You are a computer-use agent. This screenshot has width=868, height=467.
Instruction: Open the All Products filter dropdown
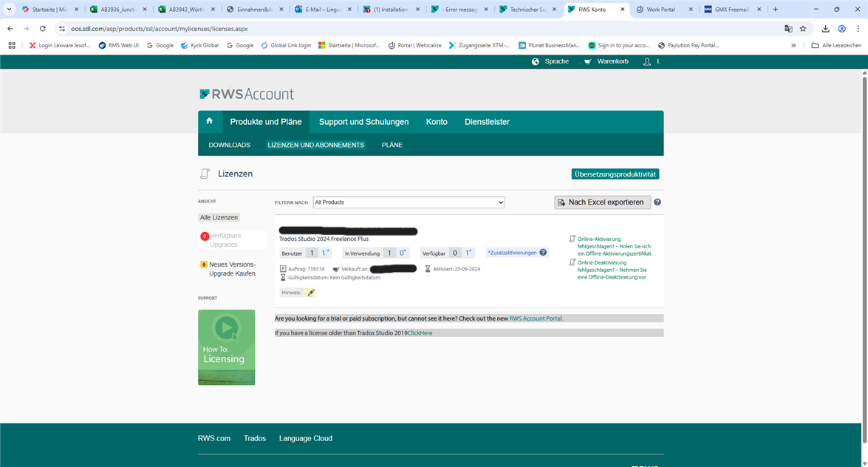tap(408, 202)
